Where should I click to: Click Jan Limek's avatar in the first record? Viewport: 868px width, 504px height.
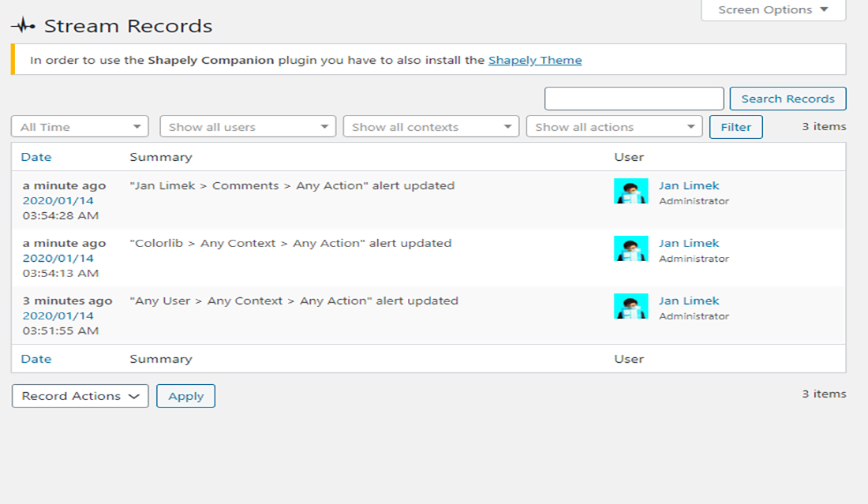pos(630,191)
